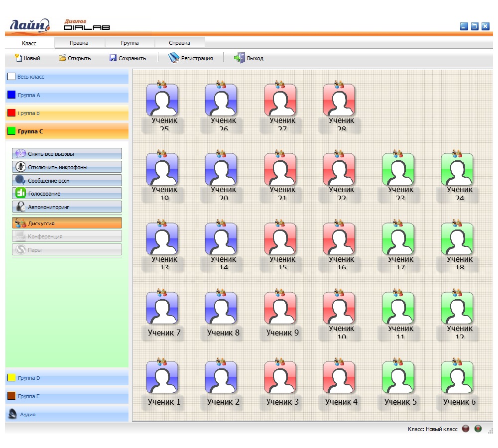
Task: Select student icon Ученик 11
Action: pyautogui.click(x=398, y=308)
